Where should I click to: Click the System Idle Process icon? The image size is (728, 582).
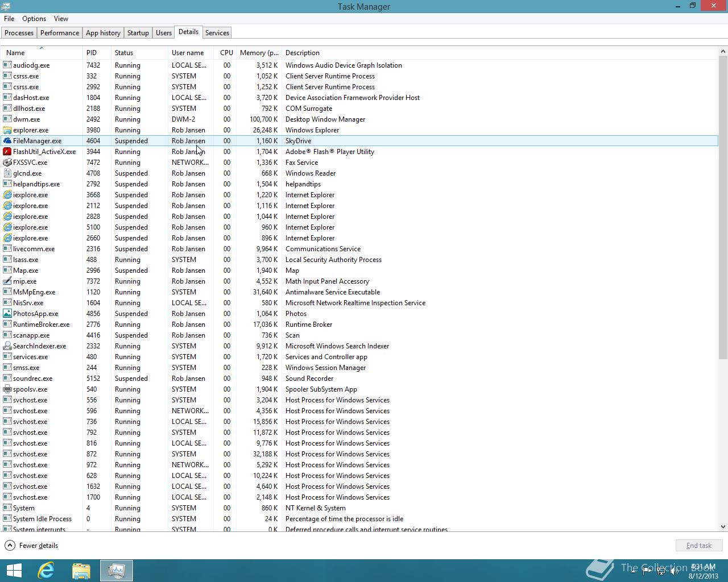[x=7, y=518]
